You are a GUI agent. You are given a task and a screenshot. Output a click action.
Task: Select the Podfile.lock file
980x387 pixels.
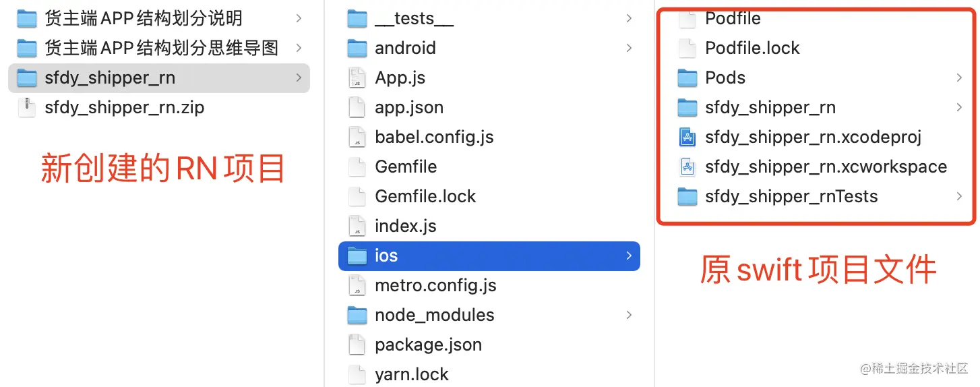752,49
